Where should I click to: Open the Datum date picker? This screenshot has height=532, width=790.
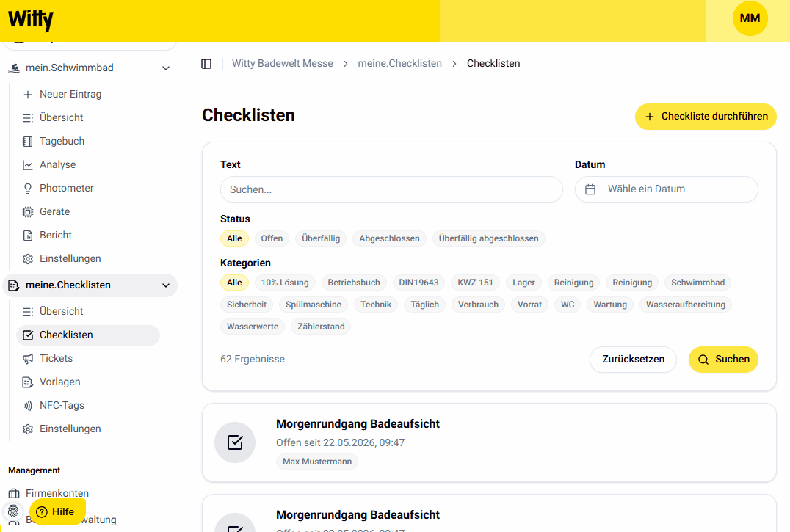(x=666, y=189)
